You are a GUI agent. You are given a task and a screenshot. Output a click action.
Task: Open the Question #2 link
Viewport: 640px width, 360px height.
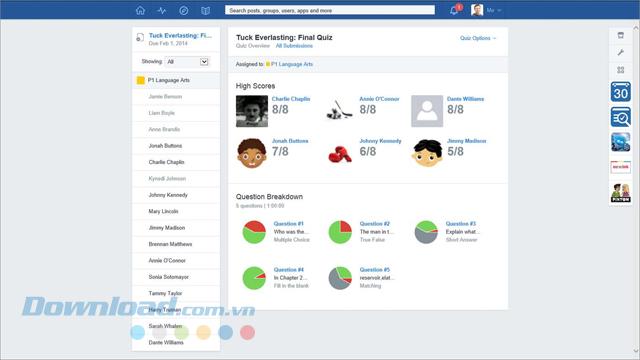pyautogui.click(x=375, y=224)
